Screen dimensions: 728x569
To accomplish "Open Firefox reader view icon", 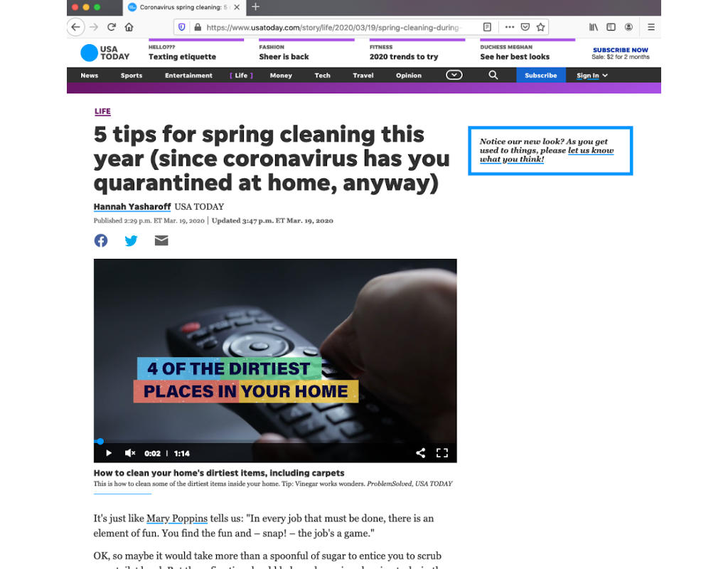I will tap(487, 27).
